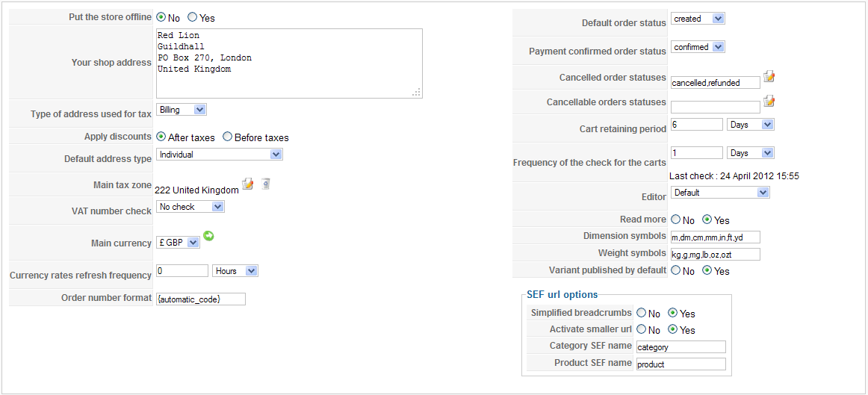Click green arrow icon next to Main currency
The width and height of the screenshot is (868, 395).
point(208,236)
